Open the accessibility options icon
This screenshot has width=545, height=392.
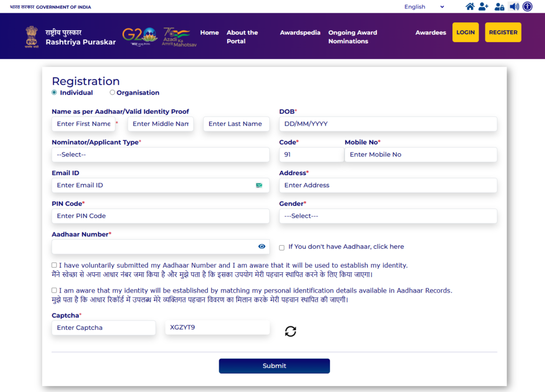tap(527, 7)
